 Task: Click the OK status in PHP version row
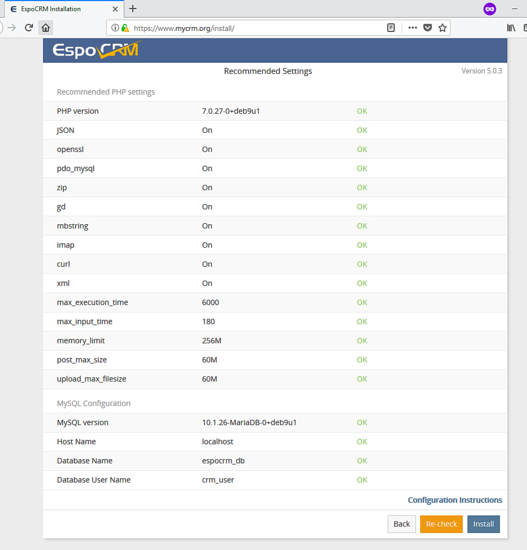click(x=362, y=111)
